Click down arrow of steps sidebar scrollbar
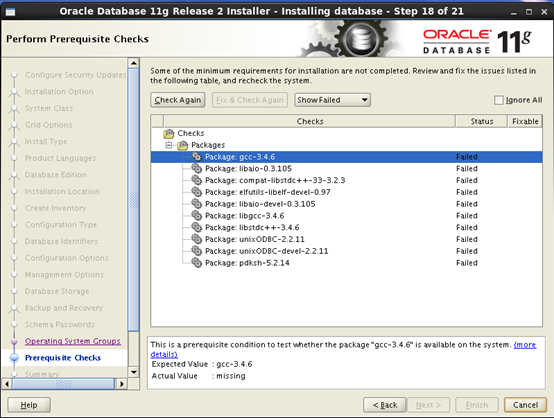Viewport: 554px width, 418px height. (x=134, y=372)
